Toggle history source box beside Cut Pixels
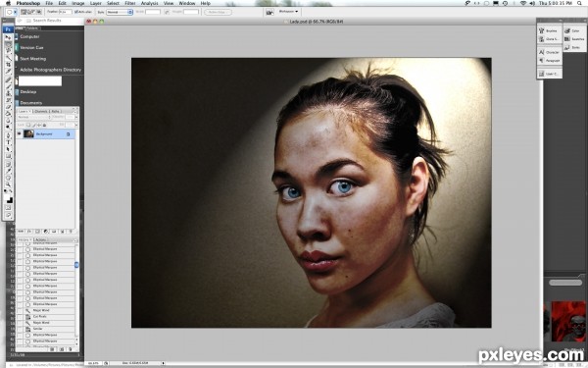This screenshot has width=588, height=368. 20,317
